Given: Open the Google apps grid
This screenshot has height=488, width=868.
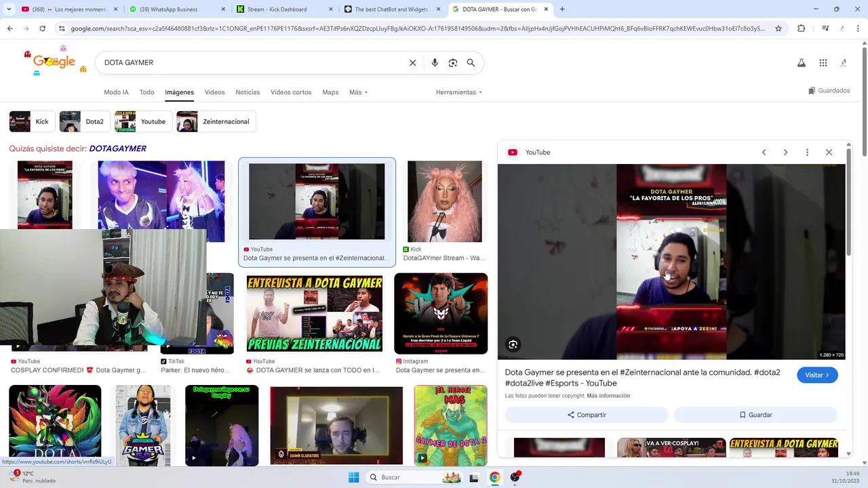Looking at the screenshot, I should pyautogui.click(x=823, y=63).
